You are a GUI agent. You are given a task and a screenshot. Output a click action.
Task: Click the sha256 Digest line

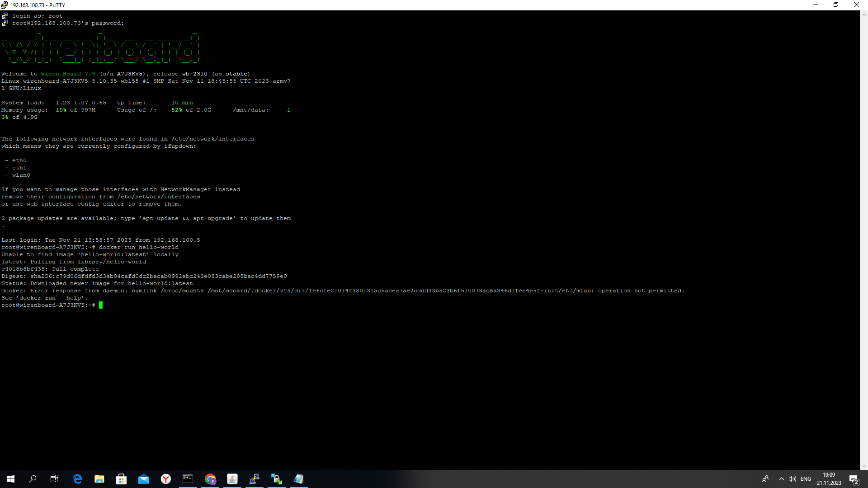144,276
